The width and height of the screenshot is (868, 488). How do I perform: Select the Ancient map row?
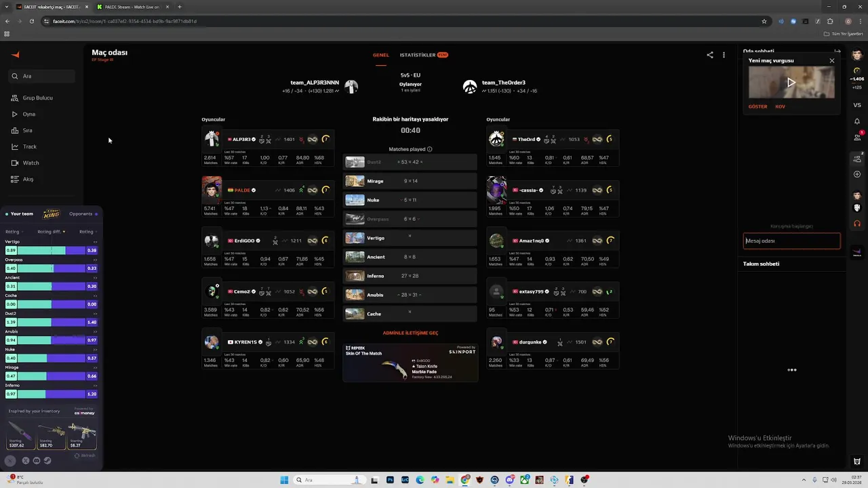[x=410, y=257]
